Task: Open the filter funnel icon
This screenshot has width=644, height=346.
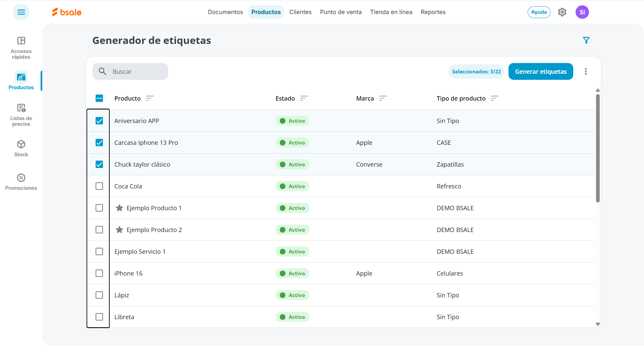Action: (x=586, y=40)
